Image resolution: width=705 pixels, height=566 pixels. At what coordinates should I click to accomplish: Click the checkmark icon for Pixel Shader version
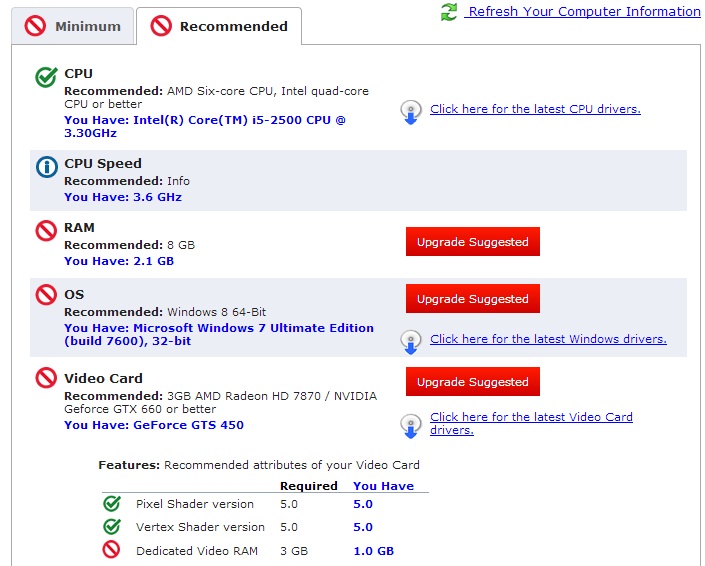112,504
